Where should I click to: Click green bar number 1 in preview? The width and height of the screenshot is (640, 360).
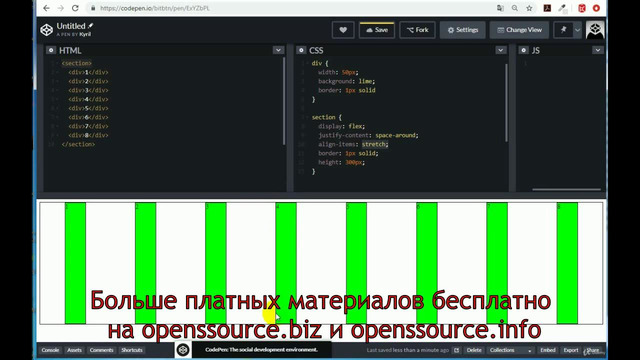75,263
